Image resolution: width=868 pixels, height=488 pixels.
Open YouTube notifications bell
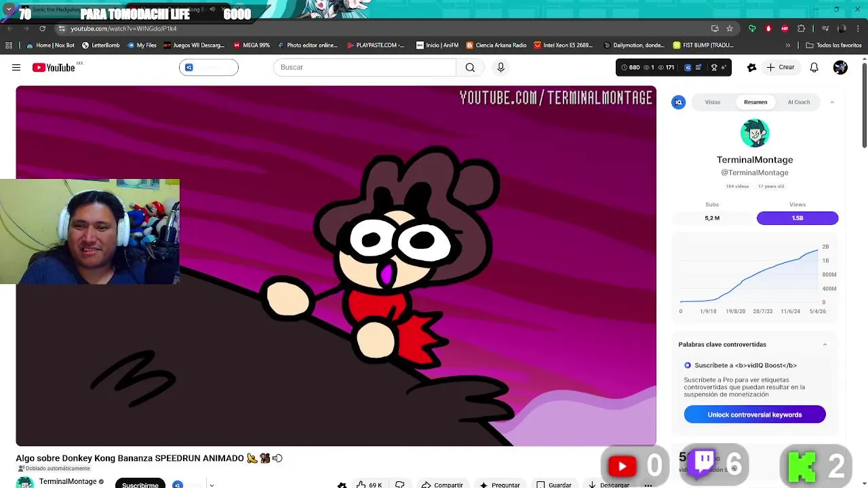[x=814, y=67]
